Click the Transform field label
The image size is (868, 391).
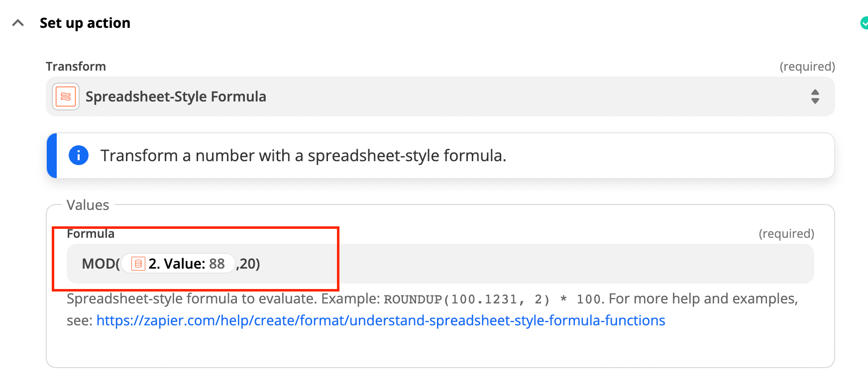coord(76,66)
